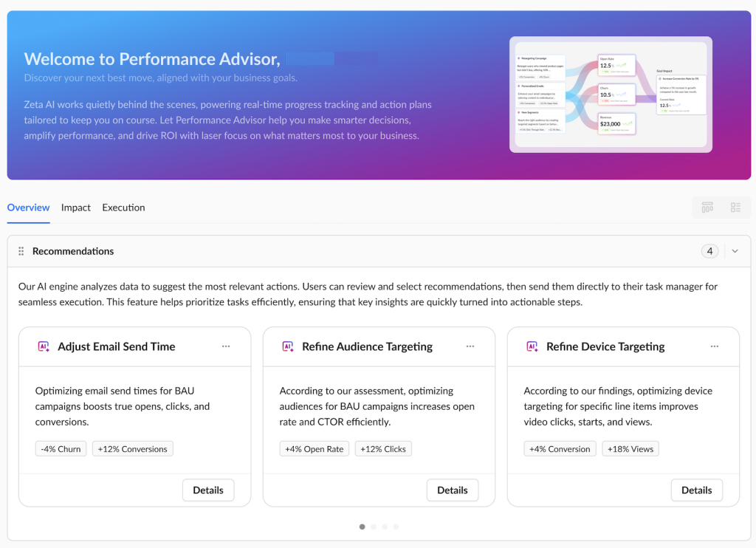Click the recommendations count badge showing 4

(709, 251)
